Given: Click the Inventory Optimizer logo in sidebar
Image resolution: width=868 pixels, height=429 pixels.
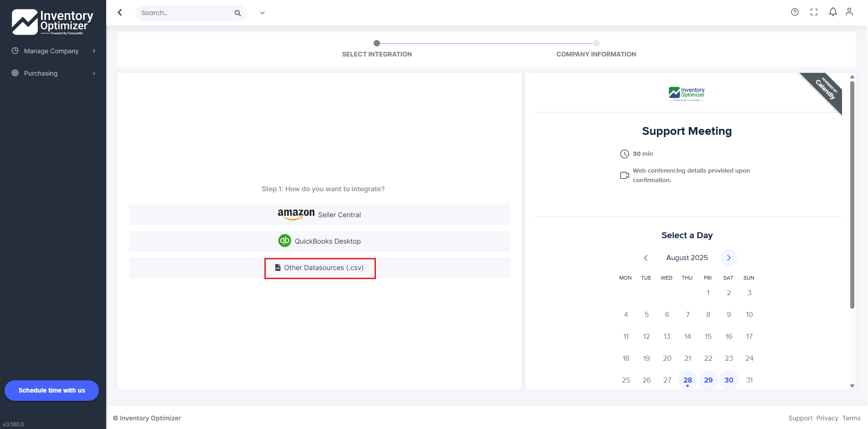Looking at the screenshot, I should [52, 21].
